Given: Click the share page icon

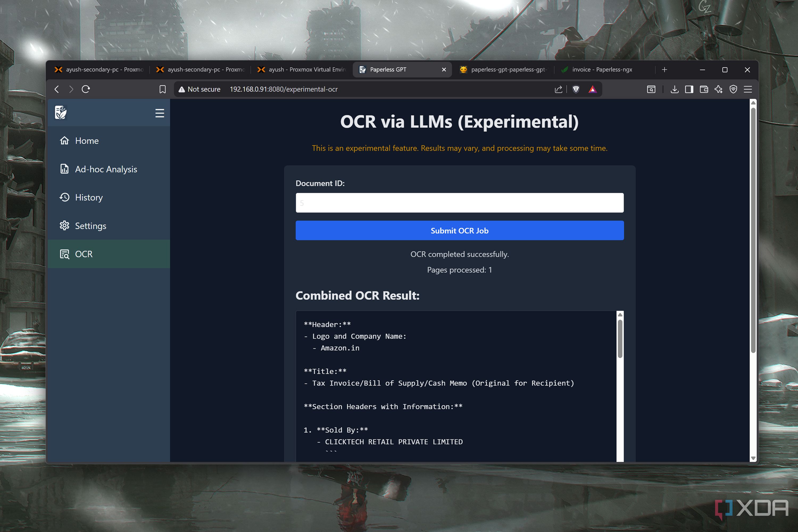Looking at the screenshot, I should pos(558,89).
